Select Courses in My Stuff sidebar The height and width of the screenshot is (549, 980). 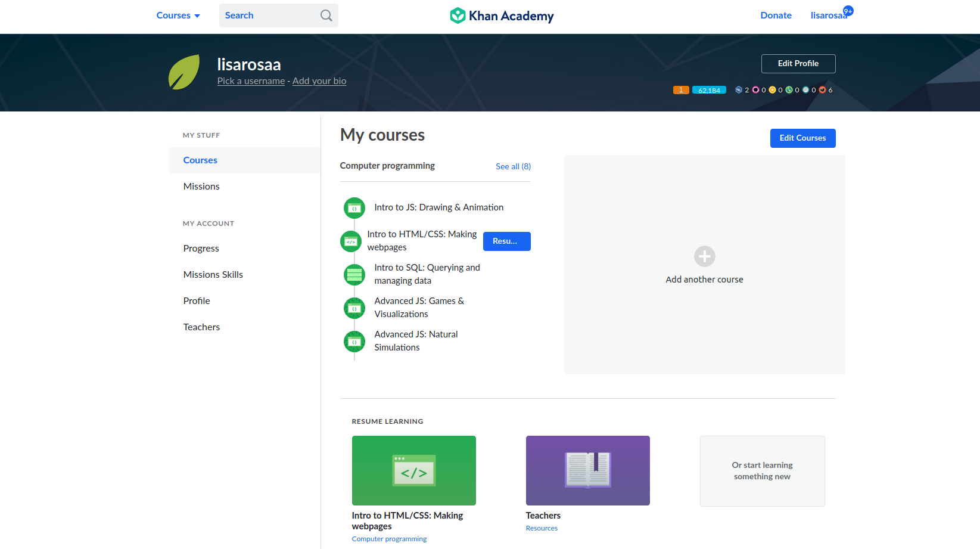click(x=244, y=160)
